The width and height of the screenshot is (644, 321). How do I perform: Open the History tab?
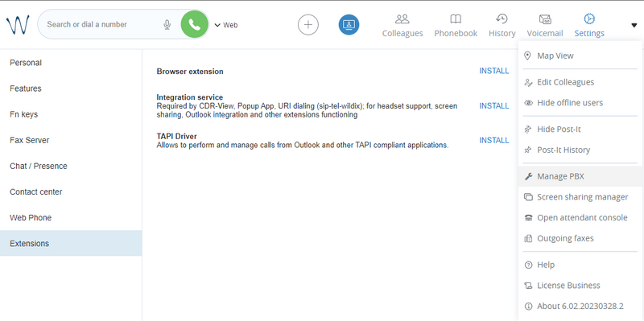coord(502,26)
